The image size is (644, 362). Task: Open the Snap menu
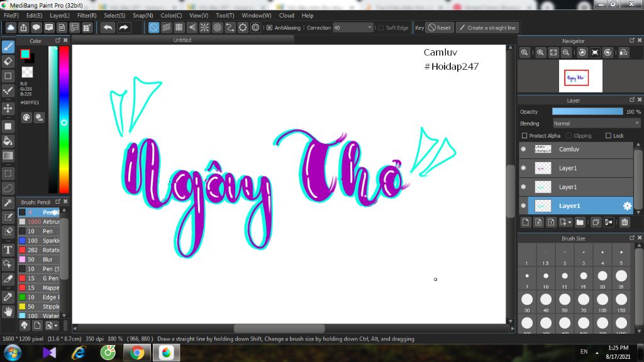point(143,15)
